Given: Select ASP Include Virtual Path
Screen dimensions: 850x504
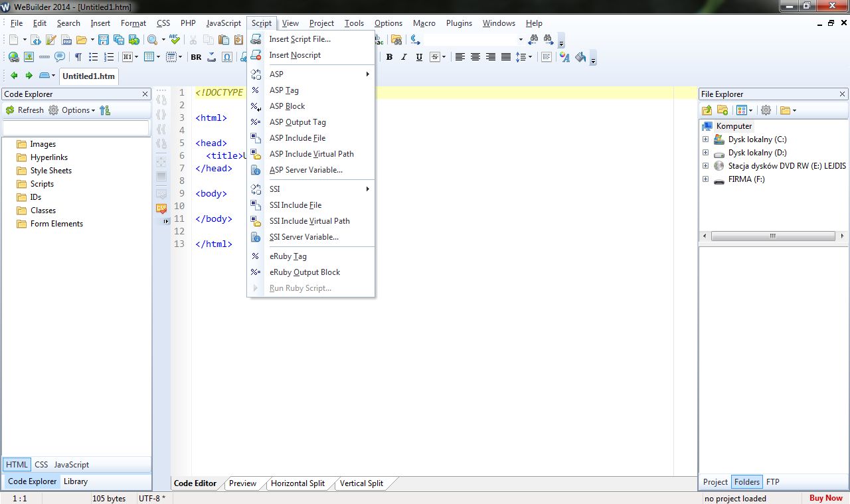Looking at the screenshot, I should (311, 154).
